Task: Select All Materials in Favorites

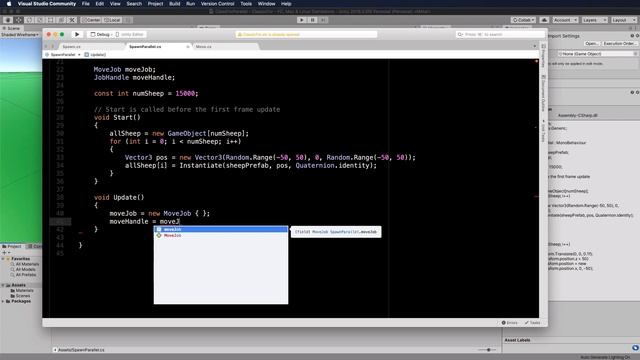Action: click(x=25, y=264)
